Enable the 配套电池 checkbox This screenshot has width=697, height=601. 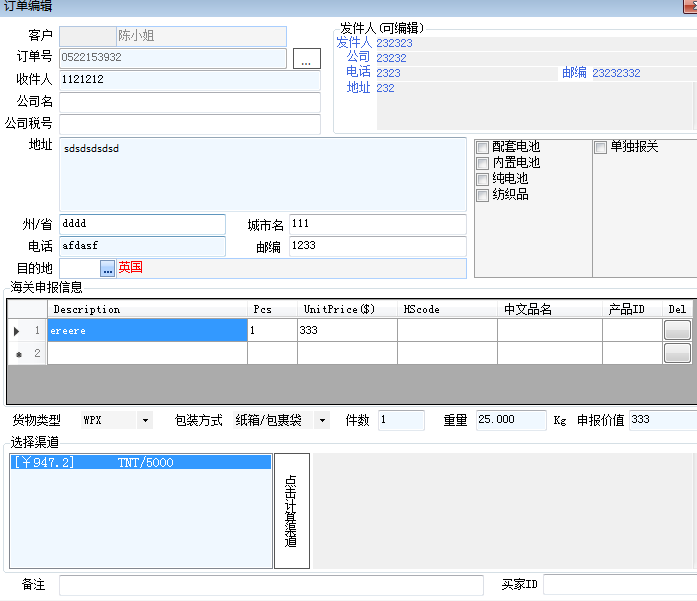point(483,147)
